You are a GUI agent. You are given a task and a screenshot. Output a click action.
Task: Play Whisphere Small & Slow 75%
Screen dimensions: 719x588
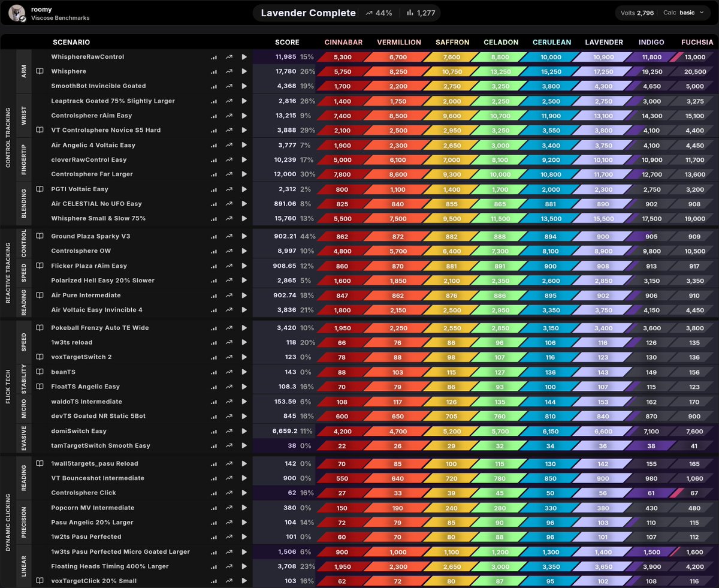[x=244, y=219]
